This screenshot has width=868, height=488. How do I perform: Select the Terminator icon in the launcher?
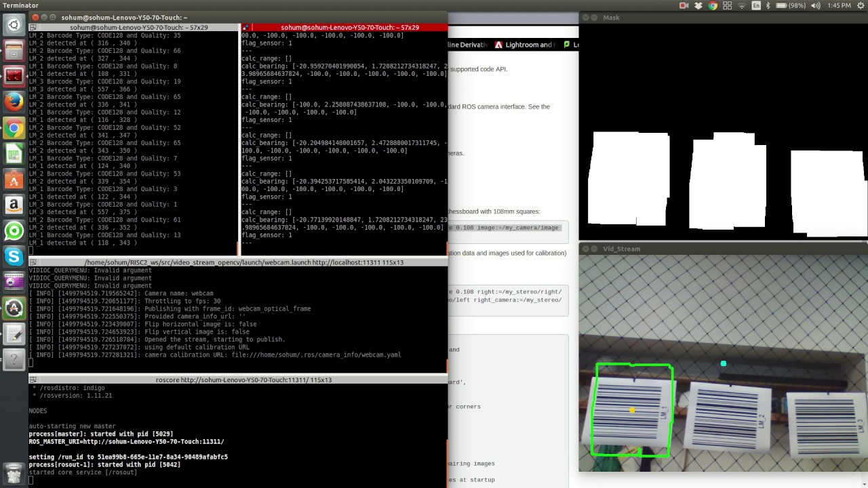click(x=14, y=77)
